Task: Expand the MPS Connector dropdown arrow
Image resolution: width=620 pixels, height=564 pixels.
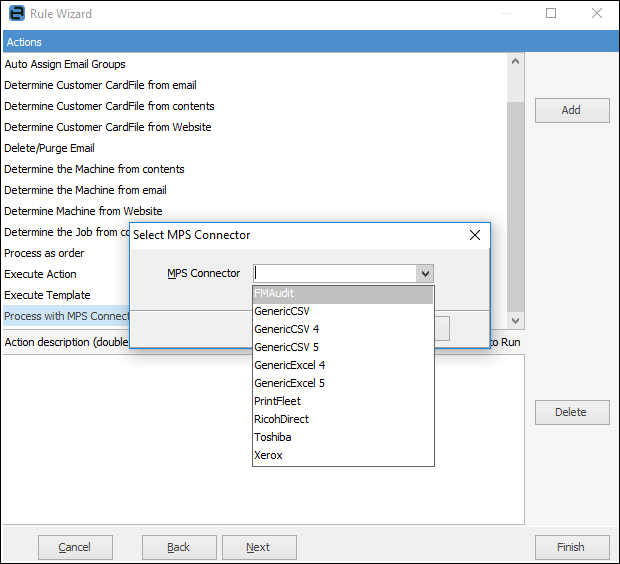Action: pos(425,274)
